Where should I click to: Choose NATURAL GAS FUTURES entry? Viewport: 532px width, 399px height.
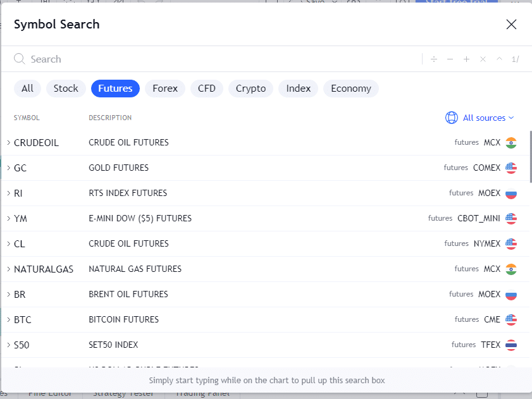click(x=135, y=269)
